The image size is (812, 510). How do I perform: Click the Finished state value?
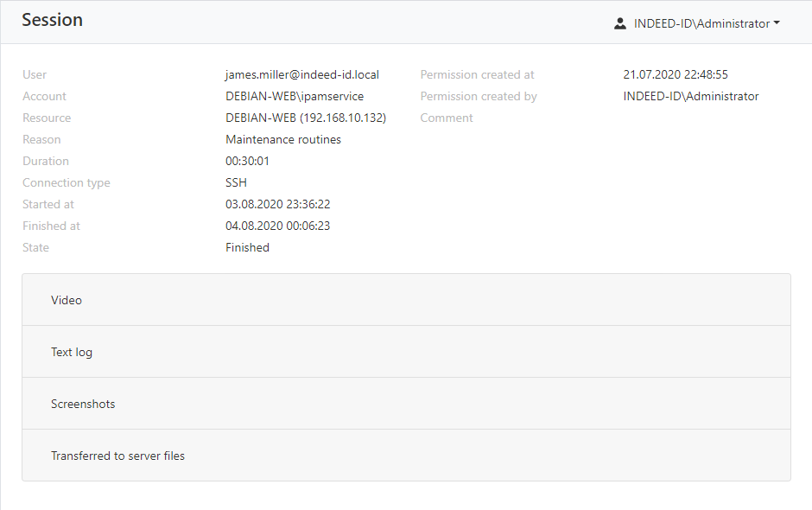coord(247,247)
